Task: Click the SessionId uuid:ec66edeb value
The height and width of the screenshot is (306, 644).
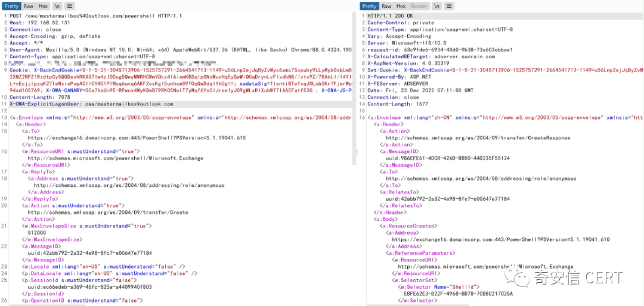Action: coord(90,287)
